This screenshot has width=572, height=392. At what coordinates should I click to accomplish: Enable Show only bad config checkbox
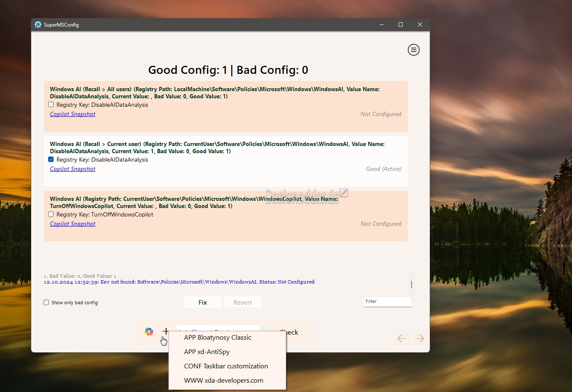pos(46,303)
